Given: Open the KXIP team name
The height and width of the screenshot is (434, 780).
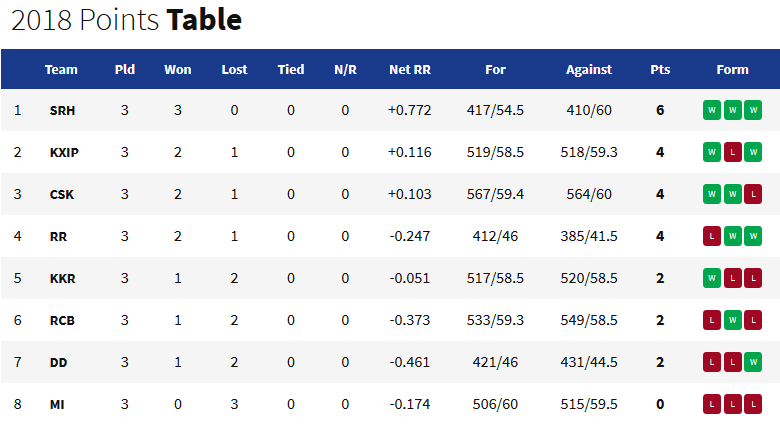Looking at the screenshot, I should (64, 152).
